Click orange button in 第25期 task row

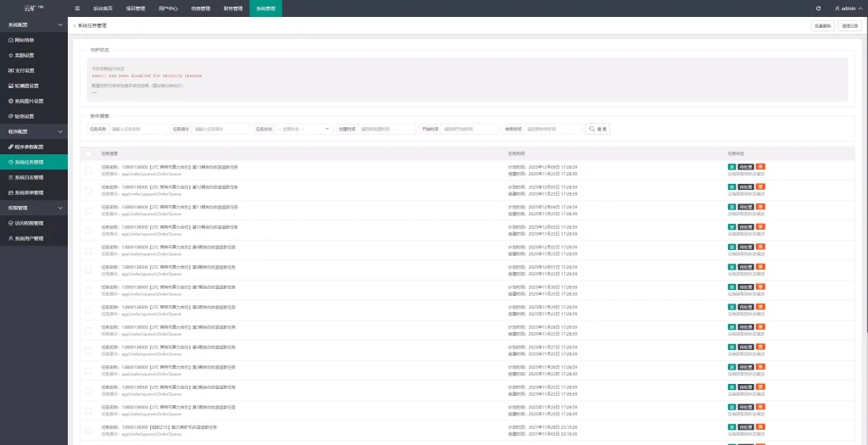coord(760,426)
